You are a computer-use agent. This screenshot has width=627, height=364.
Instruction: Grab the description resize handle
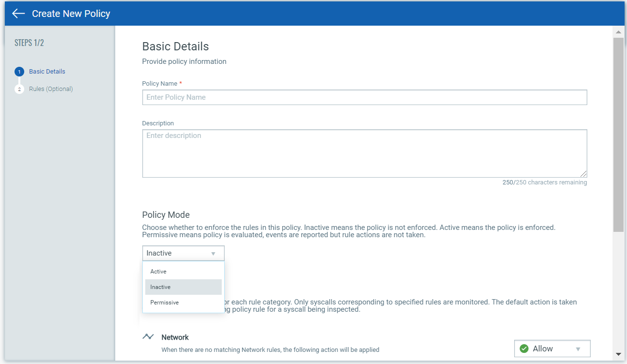(584, 174)
